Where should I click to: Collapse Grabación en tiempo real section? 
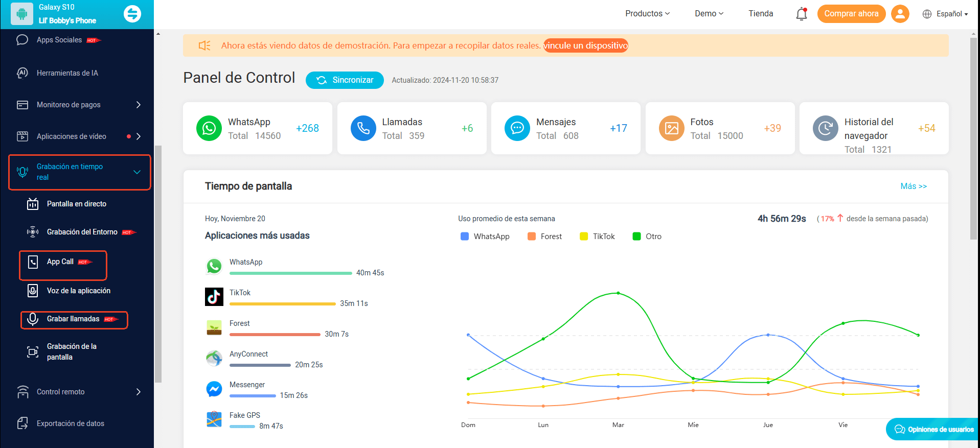click(137, 172)
